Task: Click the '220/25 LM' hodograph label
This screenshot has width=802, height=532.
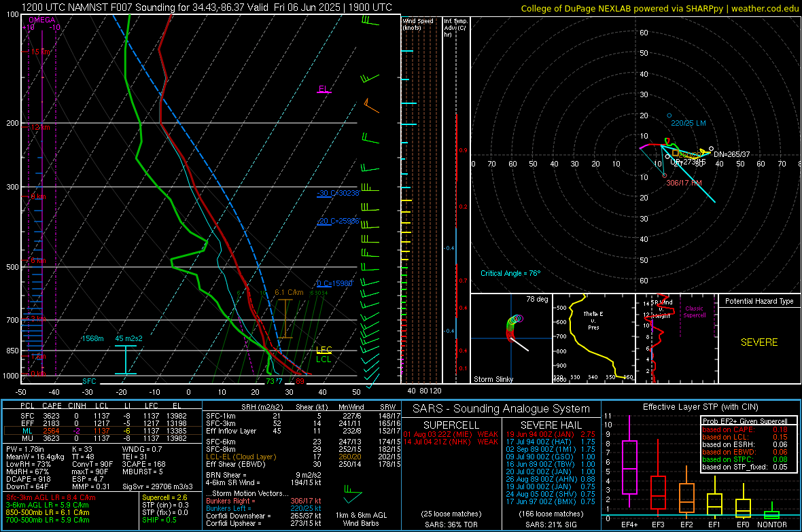Action: [x=688, y=123]
